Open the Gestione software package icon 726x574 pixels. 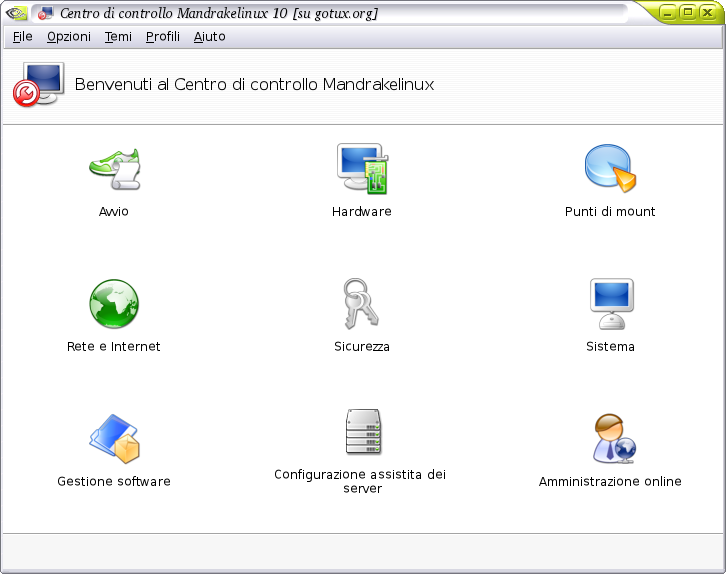[114, 439]
